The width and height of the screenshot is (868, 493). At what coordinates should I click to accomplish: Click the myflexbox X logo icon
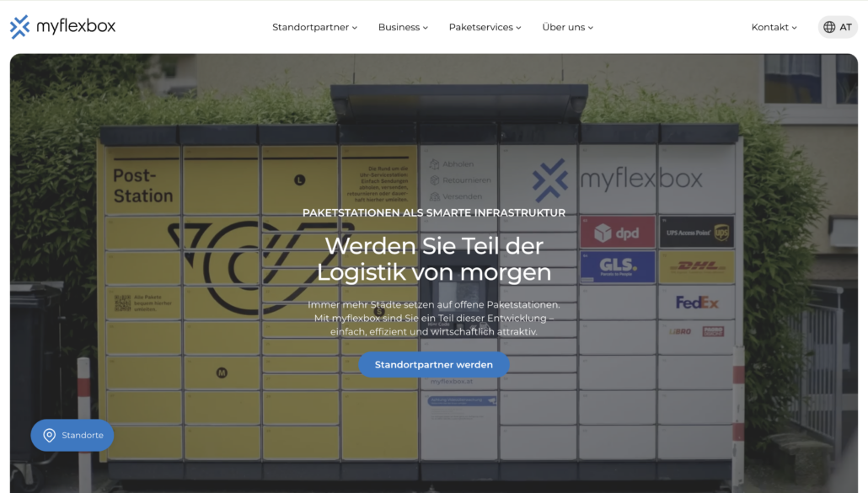pos(19,27)
